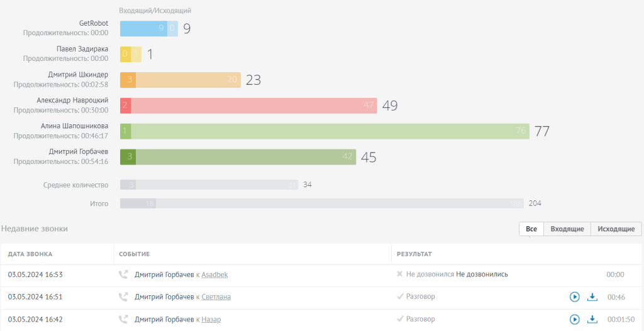
Task: Click the Итого total gray bar
Action: (323, 203)
